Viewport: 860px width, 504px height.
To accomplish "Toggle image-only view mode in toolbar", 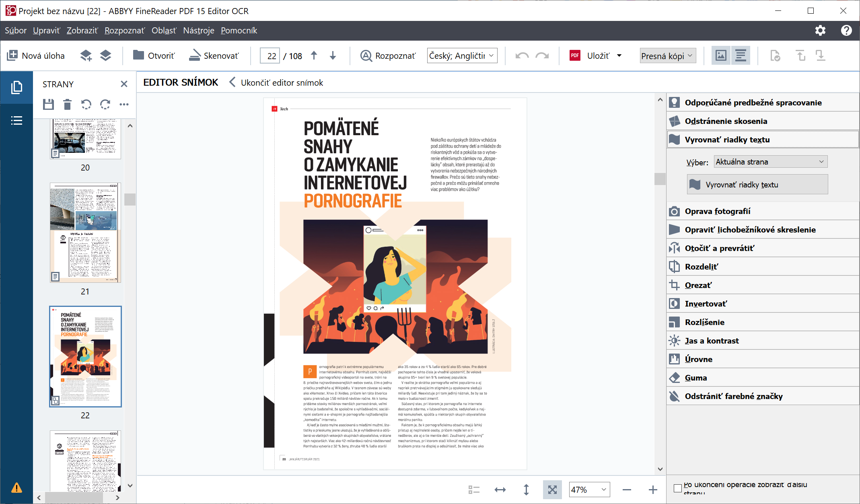I will tap(720, 55).
